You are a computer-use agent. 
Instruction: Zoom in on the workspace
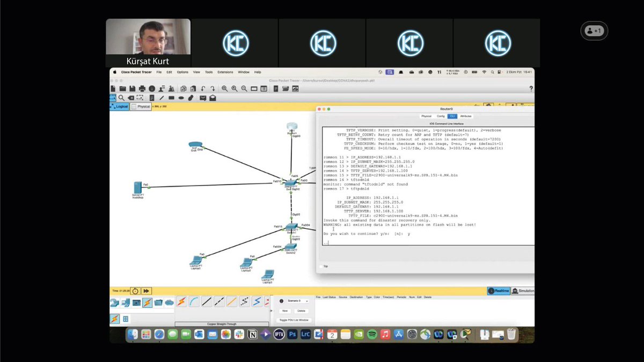click(224, 88)
